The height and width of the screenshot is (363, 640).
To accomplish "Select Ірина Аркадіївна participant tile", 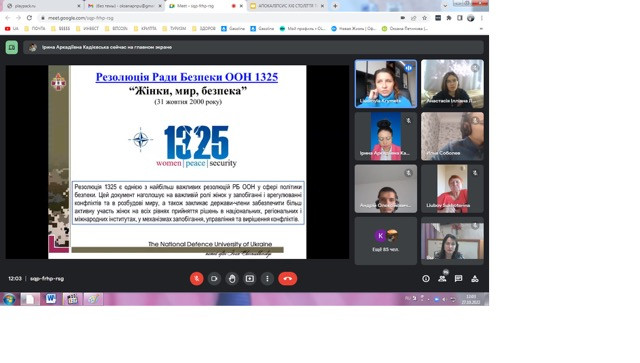I will pos(386,136).
